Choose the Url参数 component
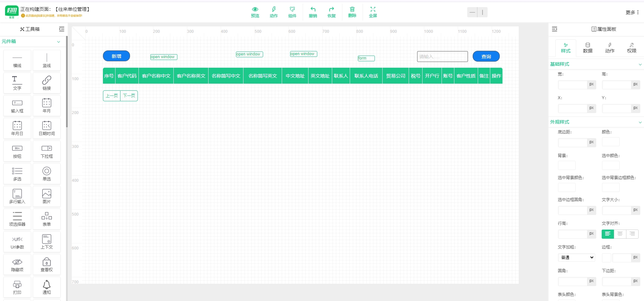 (x=17, y=242)
